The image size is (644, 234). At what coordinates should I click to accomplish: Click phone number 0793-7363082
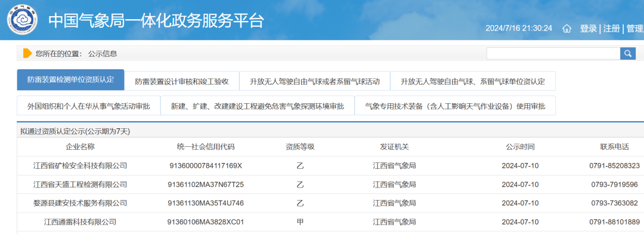pos(614,203)
